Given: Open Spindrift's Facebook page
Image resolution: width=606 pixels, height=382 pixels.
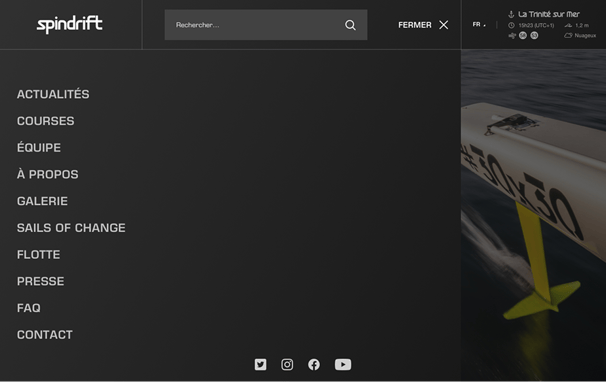Looking at the screenshot, I should [314, 365].
